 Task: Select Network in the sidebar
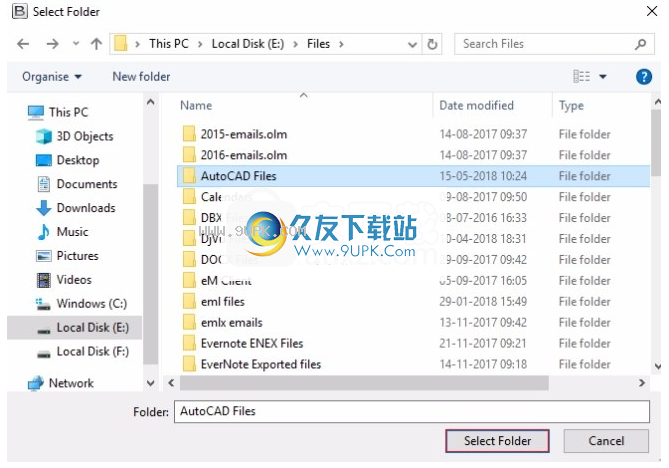[x=61, y=383]
